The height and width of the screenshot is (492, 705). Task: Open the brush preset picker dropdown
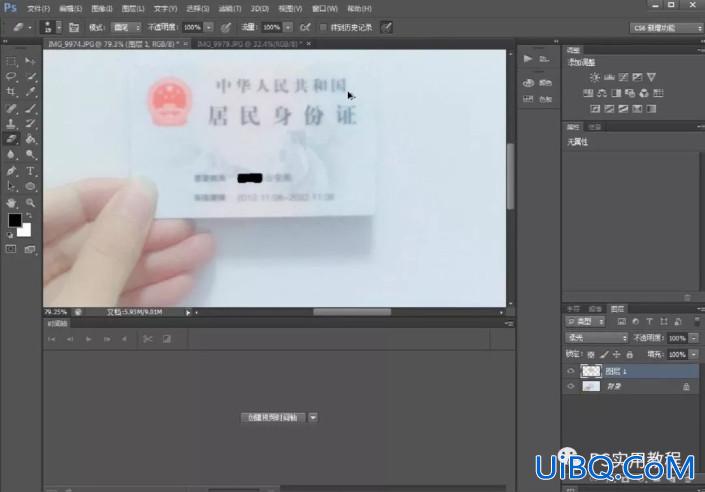click(x=59, y=27)
